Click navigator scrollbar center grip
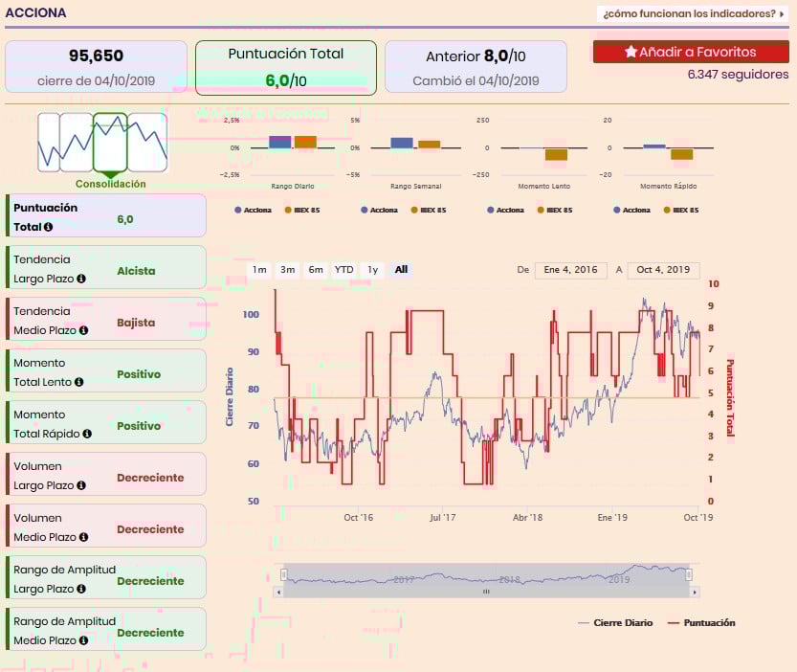This screenshot has width=797, height=672. [x=486, y=593]
